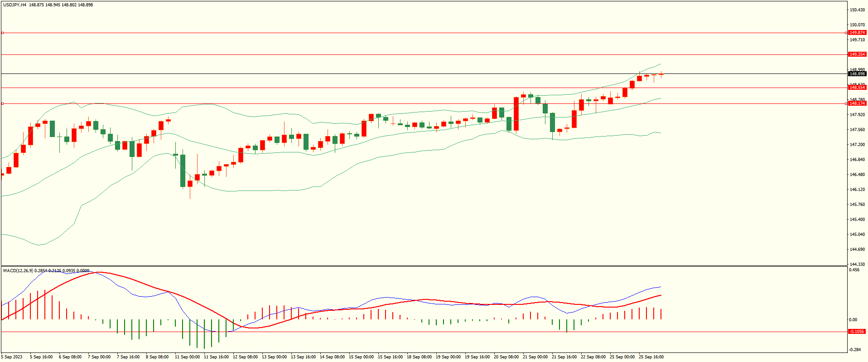868x362 pixels.
Task: Click the -0.284 MACD scale value
Action: [x=855, y=350]
